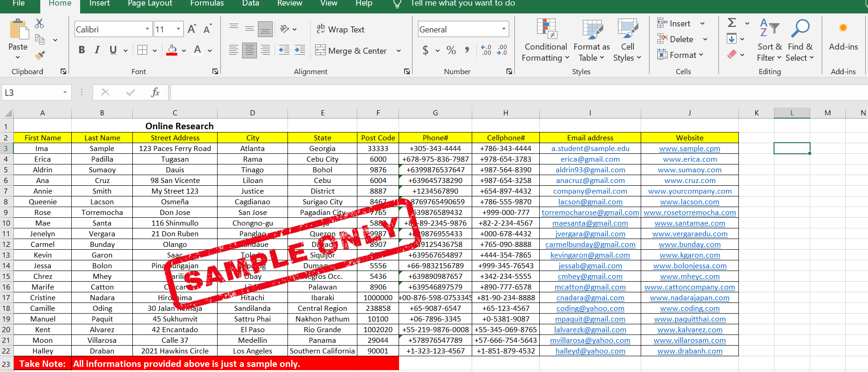Click the Clear eraser icon
Image resolution: width=868 pixels, height=372 pixels.
(732, 55)
